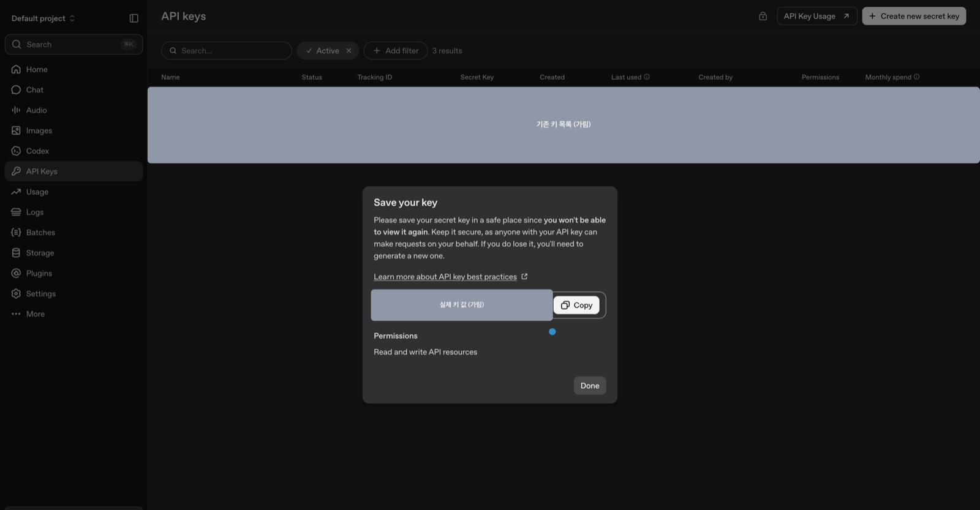Viewport: 980px width, 510px height.
Task: Open the Codex sidebar icon
Action: point(16,151)
